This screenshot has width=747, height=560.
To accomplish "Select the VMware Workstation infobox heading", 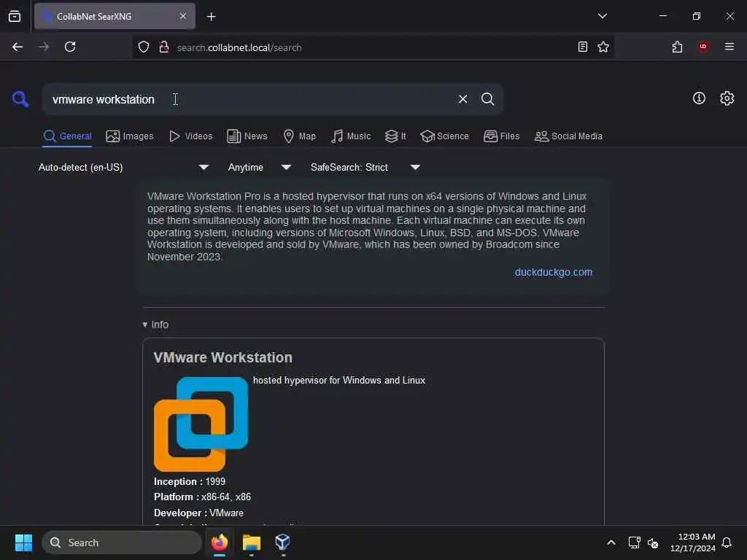I will 222,357.
